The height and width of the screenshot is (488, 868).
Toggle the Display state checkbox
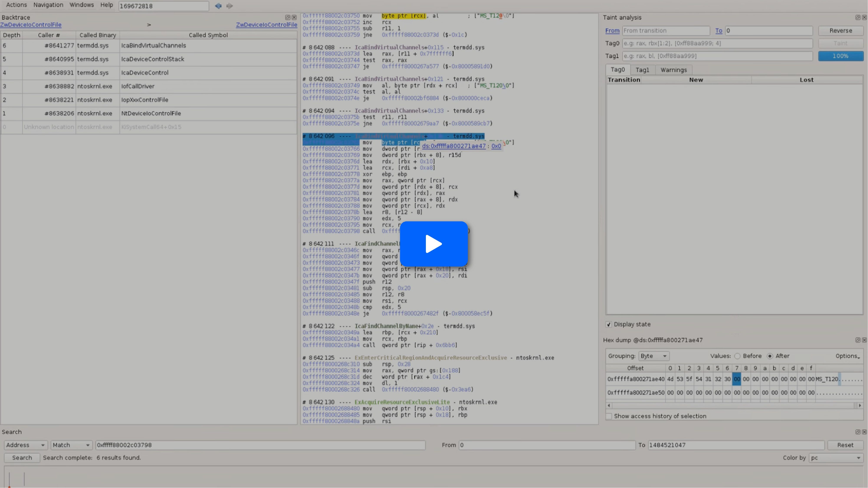(609, 324)
